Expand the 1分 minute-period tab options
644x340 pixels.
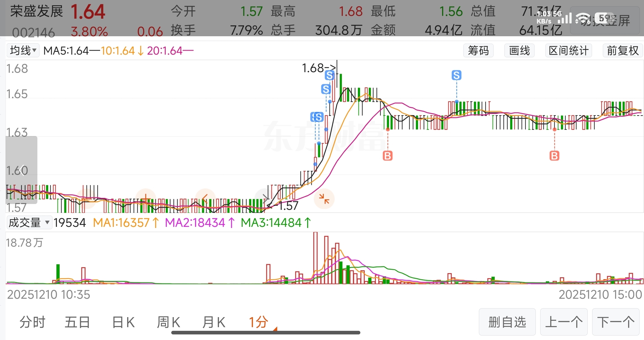coord(259,322)
